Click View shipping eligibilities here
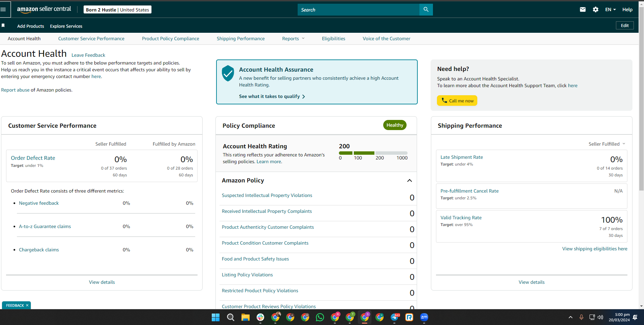 [x=594, y=249]
